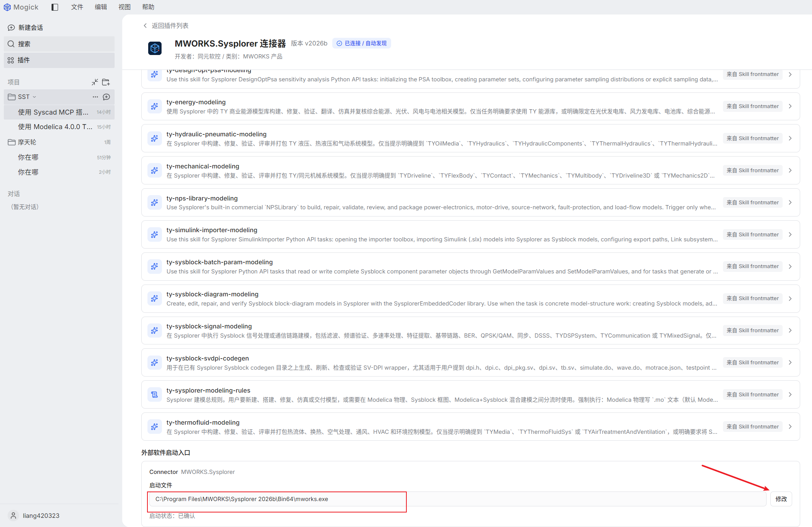This screenshot has width=812, height=527.
Task: Expand ty-mechanical-modeling row chevron
Action: [790, 170]
